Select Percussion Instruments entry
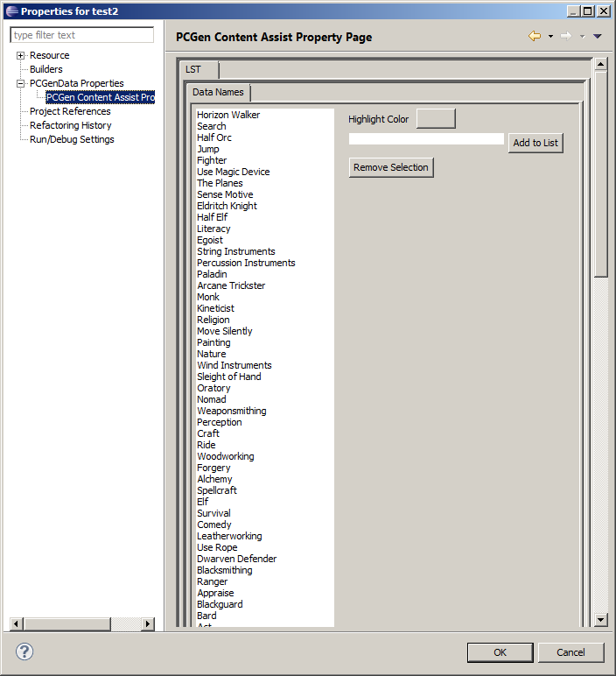616x676 pixels. 246,263
